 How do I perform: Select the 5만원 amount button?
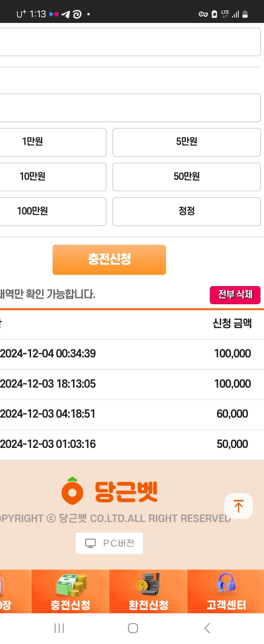(x=187, y=142)
